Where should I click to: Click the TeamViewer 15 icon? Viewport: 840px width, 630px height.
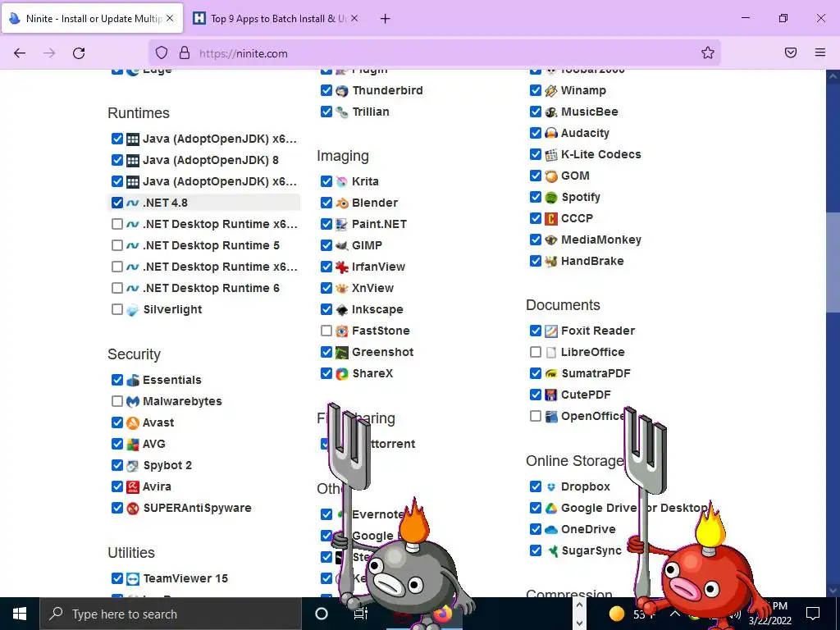(133, 578)
